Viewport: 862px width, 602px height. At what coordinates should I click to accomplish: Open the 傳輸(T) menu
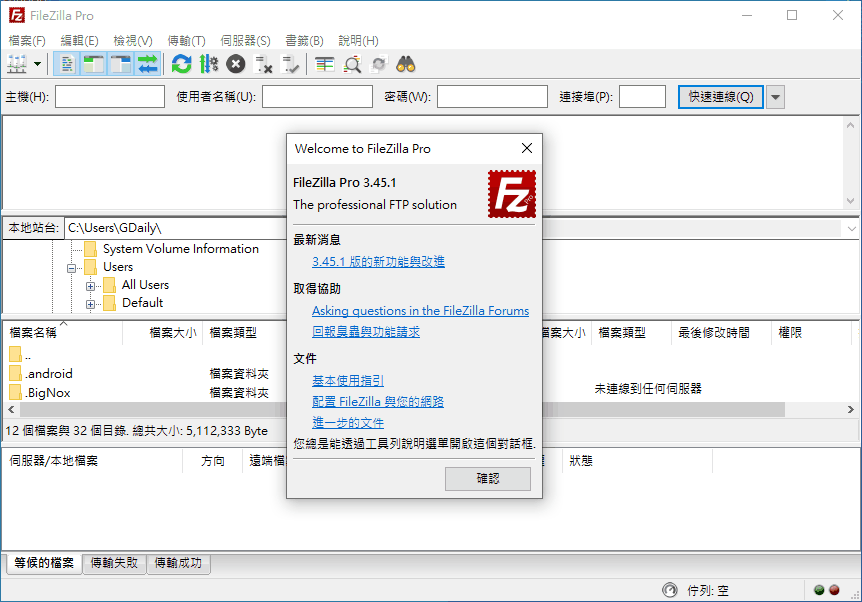click(x=186, y=41)
